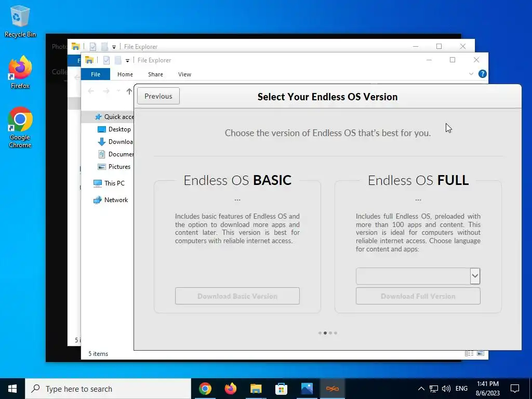Open Google Chrome desktop shortcut
Viewport: 532px width, 399px height.
click(20, 127)
